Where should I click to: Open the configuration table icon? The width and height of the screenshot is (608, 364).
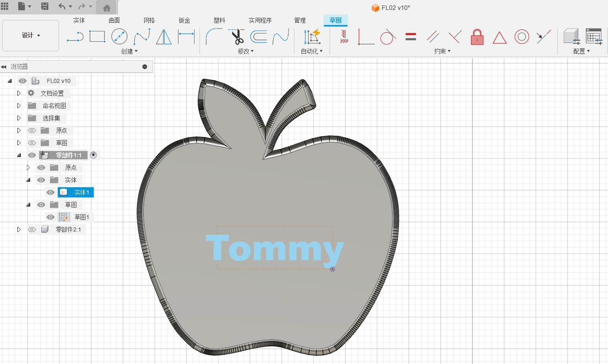coord(594,37)
